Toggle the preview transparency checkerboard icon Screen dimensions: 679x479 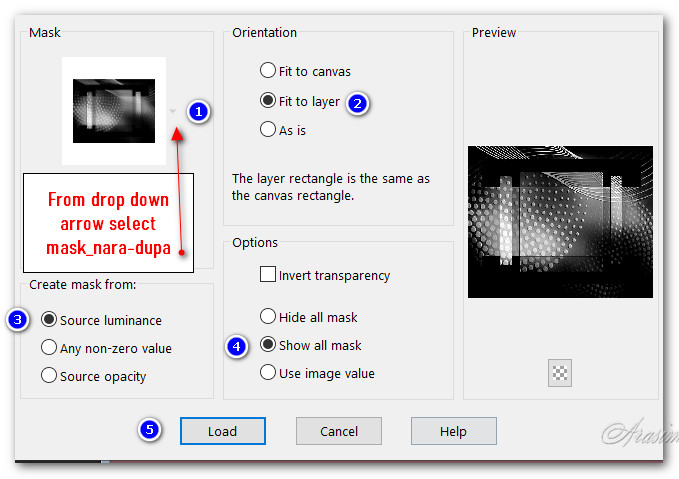(x=559, y=373)
